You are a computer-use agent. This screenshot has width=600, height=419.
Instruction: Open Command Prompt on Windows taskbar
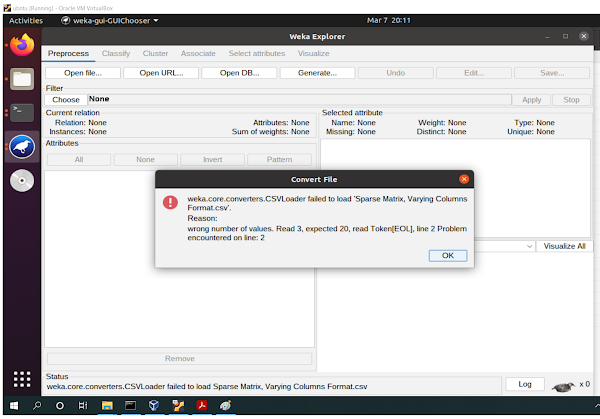(x=130, y=406)
